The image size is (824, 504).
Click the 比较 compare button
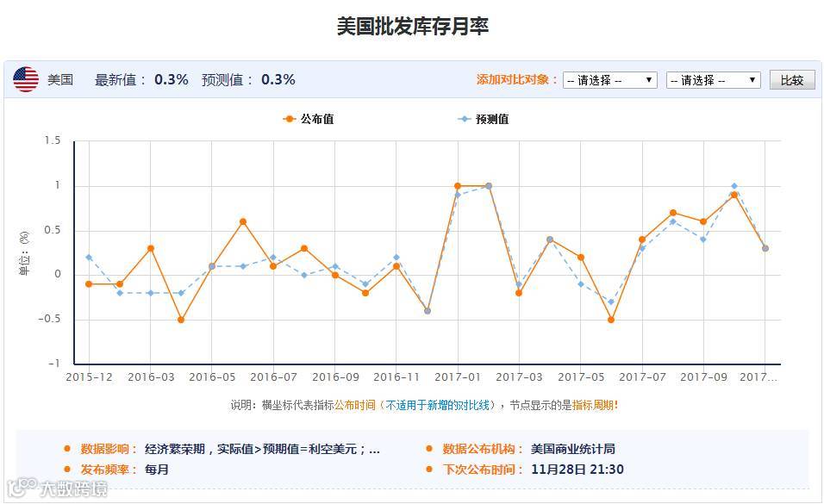click(x=792, y=80)
